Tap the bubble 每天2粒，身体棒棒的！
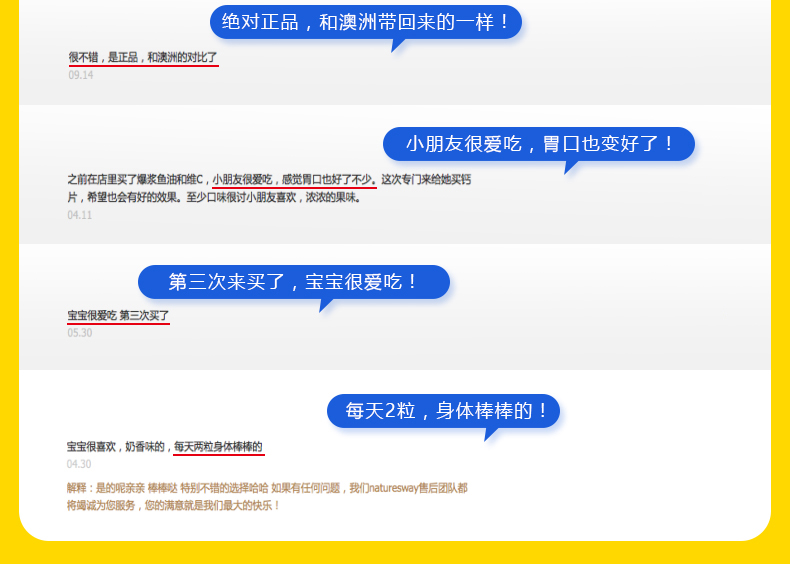Viewport: 790px width, 564px height. click(443, 411)
